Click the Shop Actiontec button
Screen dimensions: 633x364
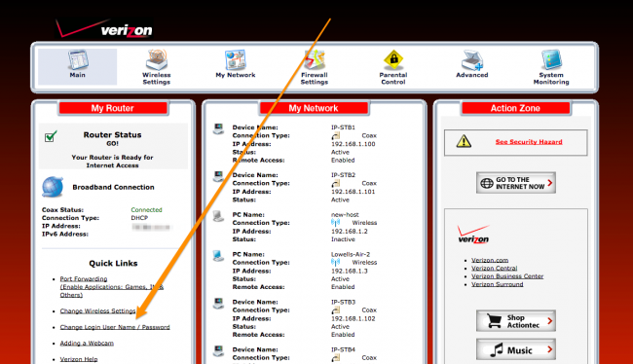click(x=516, y=321)
